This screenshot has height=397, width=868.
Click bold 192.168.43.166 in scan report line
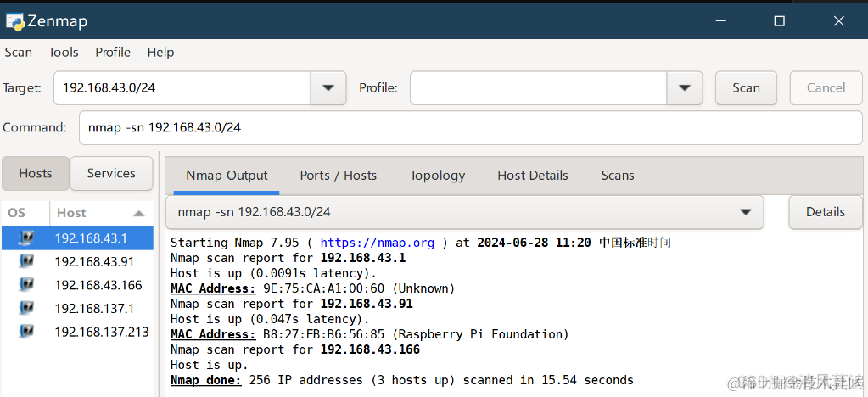[370, 350]
